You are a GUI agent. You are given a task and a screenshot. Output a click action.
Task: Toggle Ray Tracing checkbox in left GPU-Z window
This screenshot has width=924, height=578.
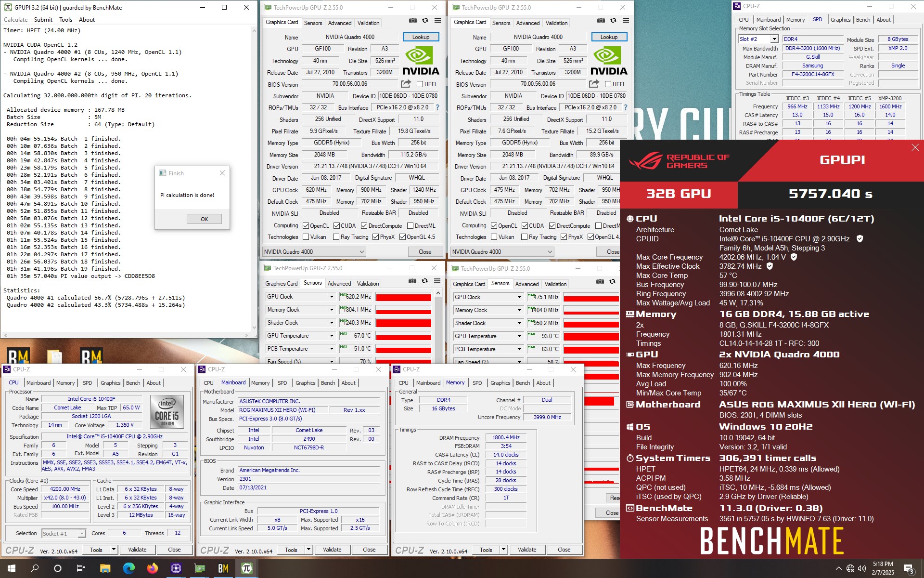336,237
